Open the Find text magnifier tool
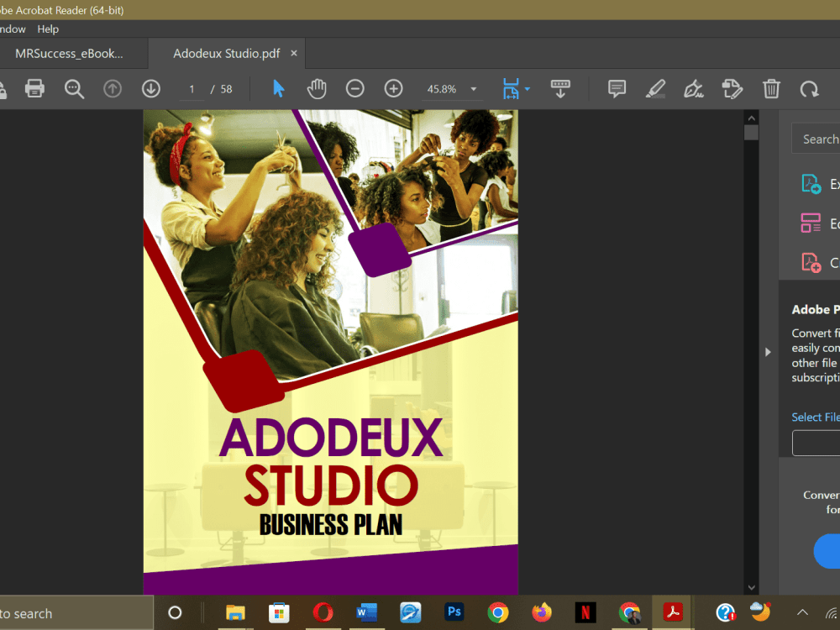Viewport: 840px width, 630px height. click(74, 89)
